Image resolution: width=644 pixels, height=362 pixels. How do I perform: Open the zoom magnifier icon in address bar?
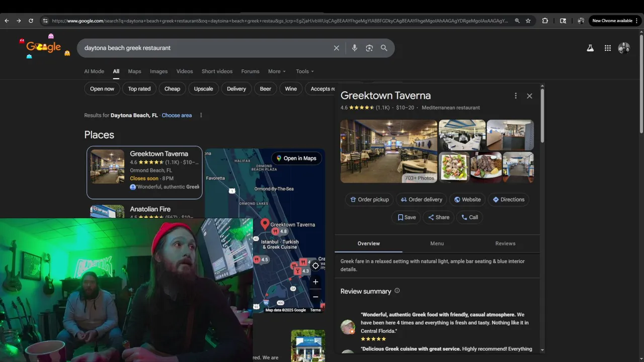[517, 21]
